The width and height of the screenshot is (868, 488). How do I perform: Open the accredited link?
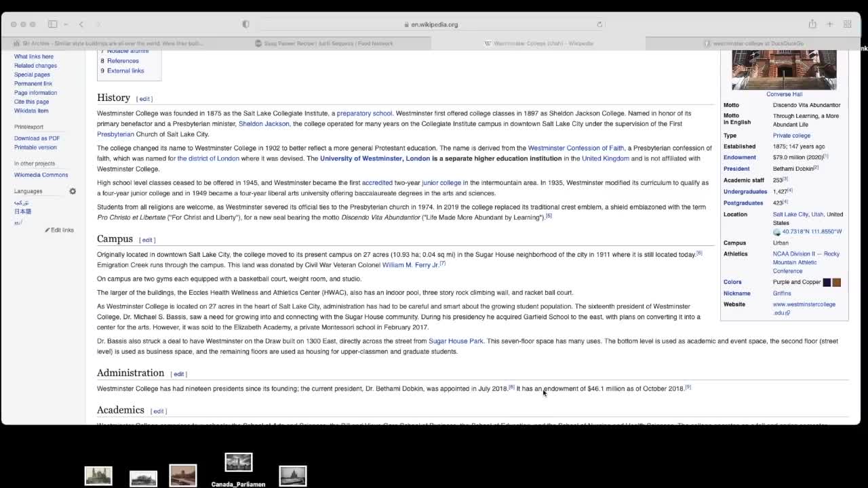tap(377, 182)
